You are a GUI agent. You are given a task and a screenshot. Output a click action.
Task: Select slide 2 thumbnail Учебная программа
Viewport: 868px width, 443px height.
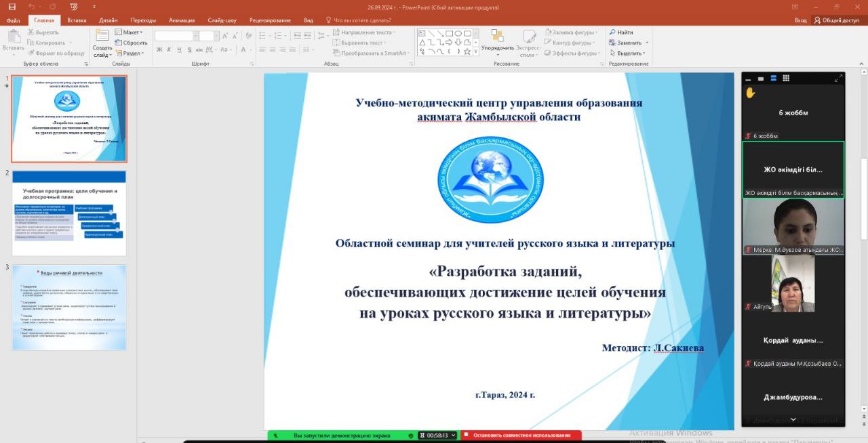pos(69,213)
